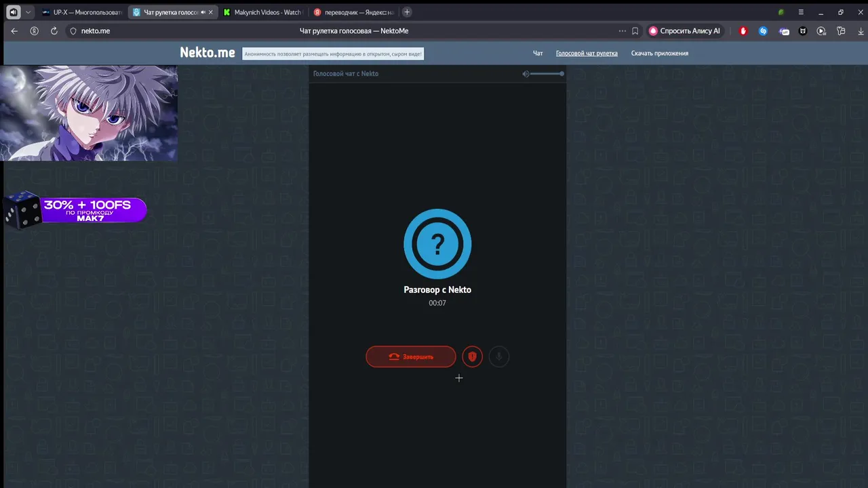Switch to the UP-X tab
868x488 pixels.
coord(81,12)
